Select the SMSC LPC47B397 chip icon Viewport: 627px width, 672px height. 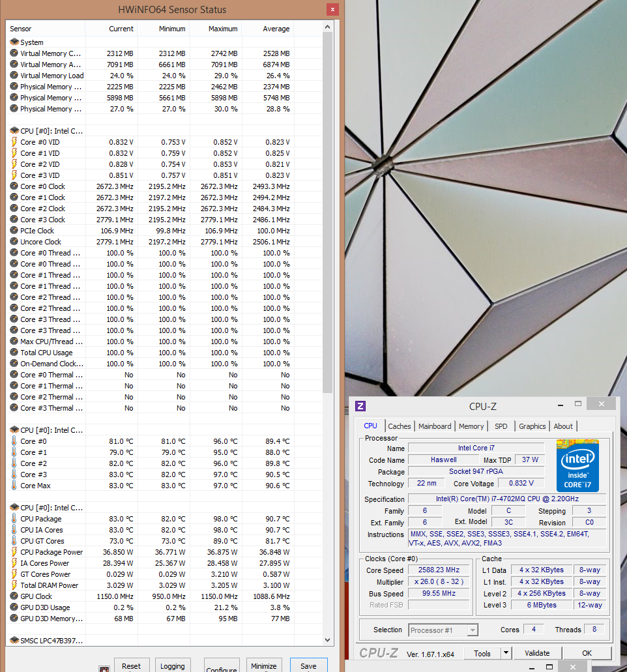click(14, 640)
